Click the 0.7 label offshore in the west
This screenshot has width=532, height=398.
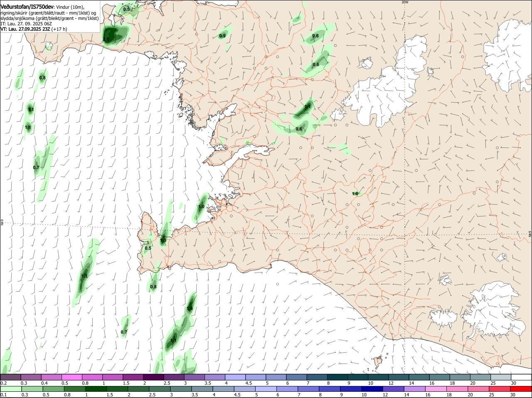point(36,167)
